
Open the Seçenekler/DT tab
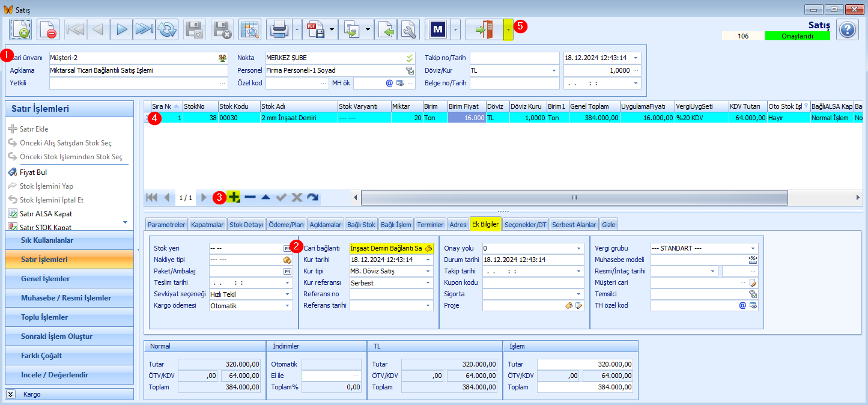pyautogui.click(x=526, y=225)
